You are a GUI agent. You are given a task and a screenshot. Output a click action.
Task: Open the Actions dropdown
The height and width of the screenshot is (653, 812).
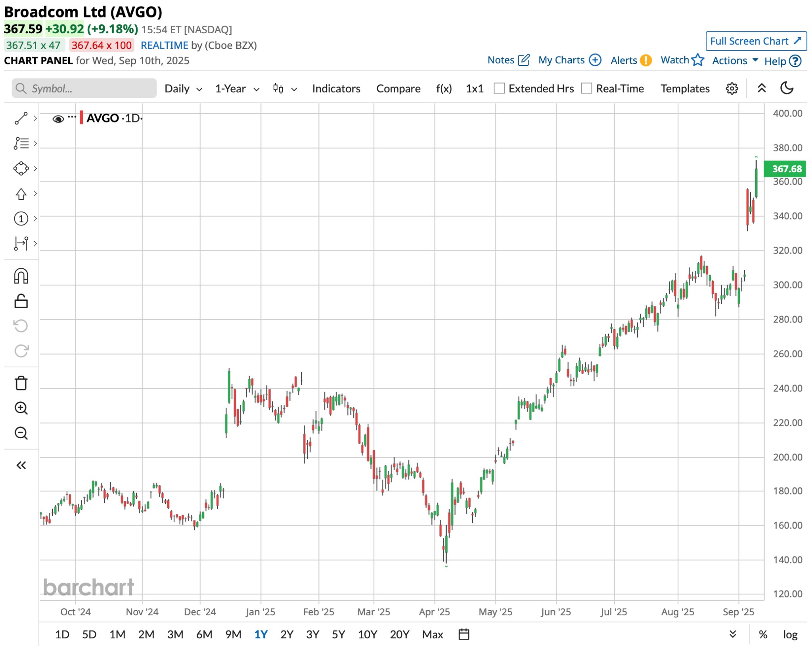point(735,60)
